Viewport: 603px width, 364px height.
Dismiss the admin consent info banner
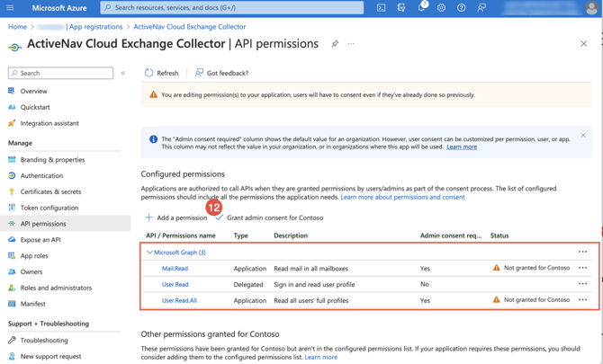coord(583,135)
